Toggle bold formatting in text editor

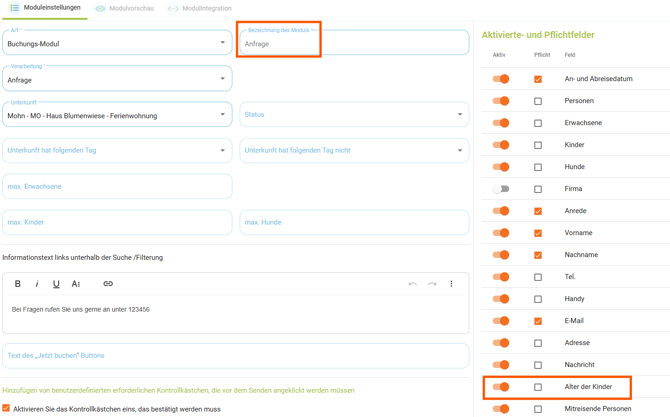click(18, 284)
